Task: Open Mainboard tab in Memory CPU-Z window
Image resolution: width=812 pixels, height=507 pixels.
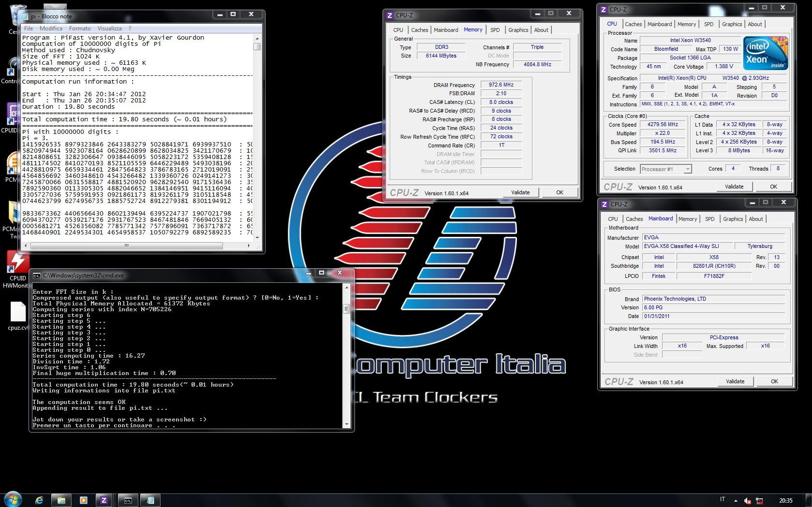Action: coord(445,30)
